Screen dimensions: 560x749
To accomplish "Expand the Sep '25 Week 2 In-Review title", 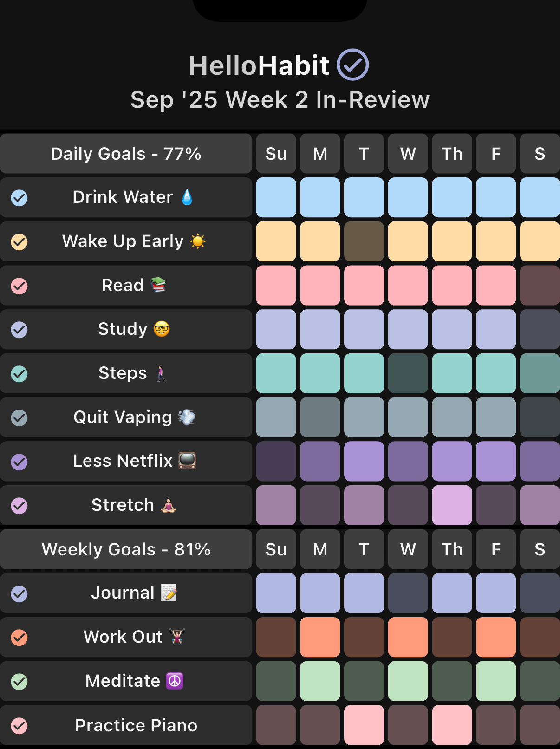I will tap(280, 100).
